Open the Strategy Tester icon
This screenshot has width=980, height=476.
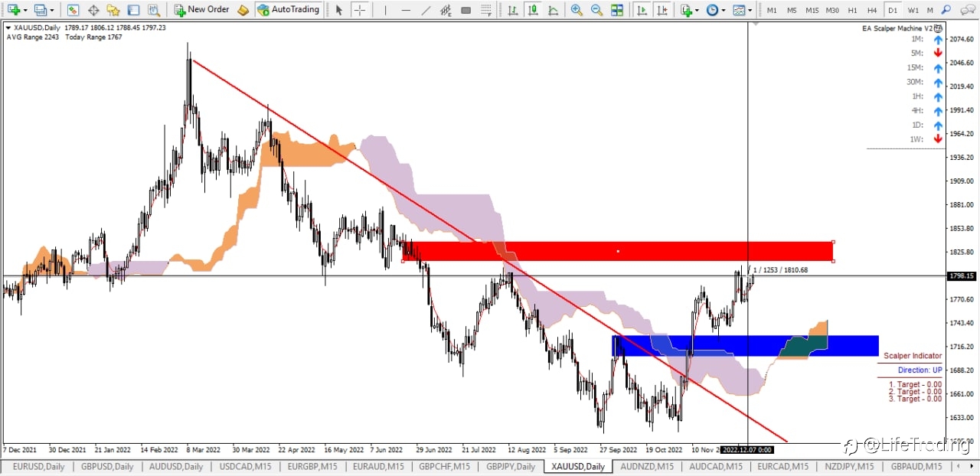(x=154, y=10)
